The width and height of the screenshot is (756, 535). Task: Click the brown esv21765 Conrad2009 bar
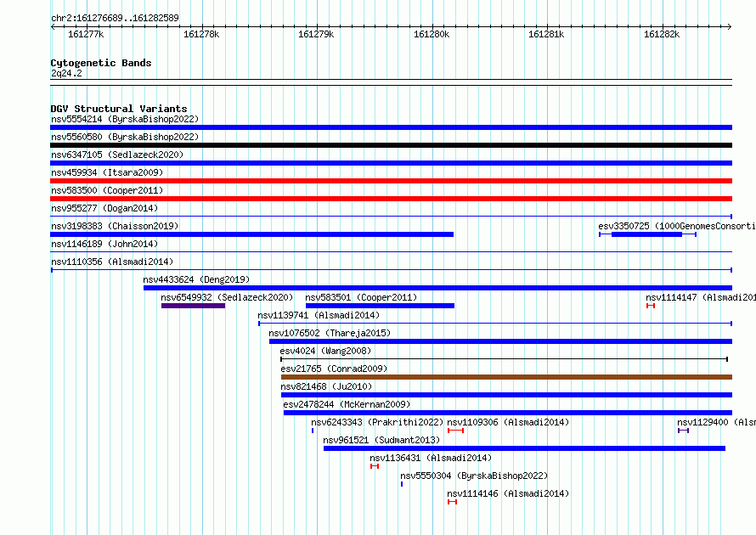pyautogui.click(x=506, y=377)
